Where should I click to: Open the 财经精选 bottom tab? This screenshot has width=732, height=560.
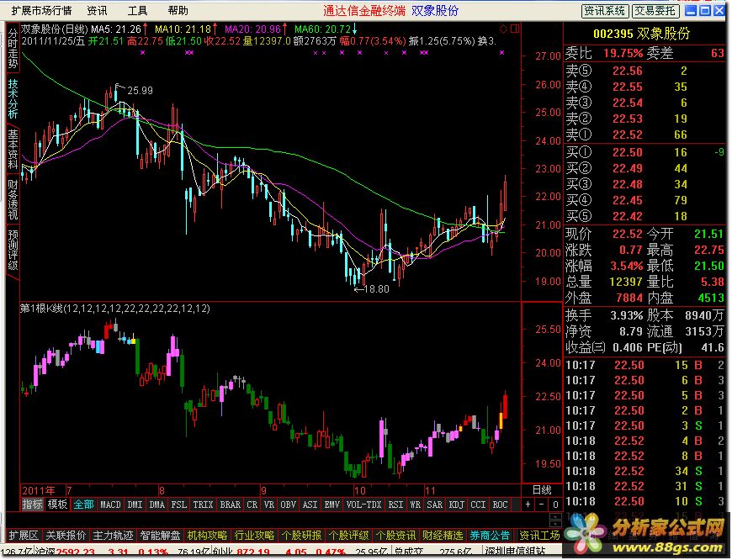tap(443, 536)
